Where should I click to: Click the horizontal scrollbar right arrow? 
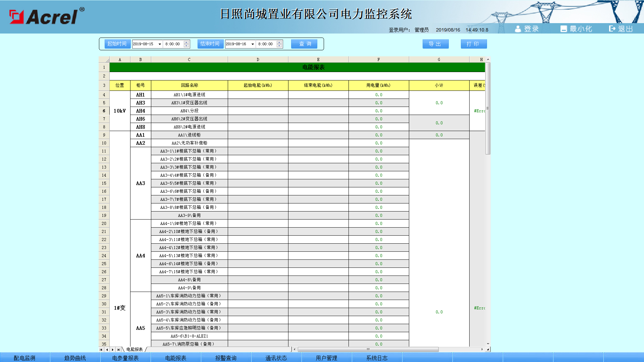[x=482, y=349]
